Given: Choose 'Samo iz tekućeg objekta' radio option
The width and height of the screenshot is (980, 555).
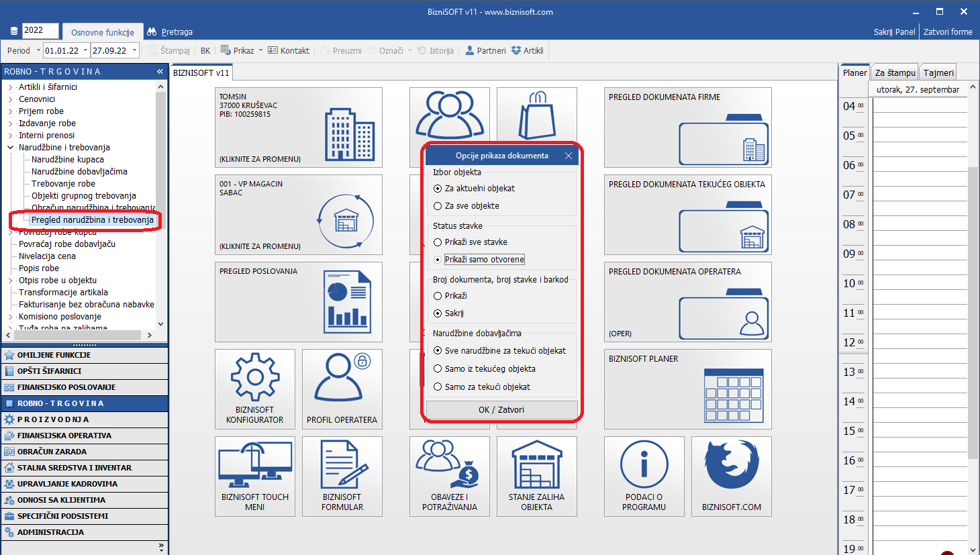Looking at the screenshot, I should click(x=438, y=368).
